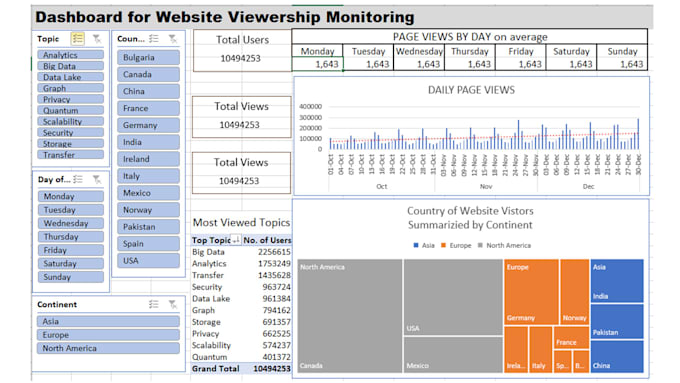The width and height of the screenshot is (680, 383).
Task: Filter by Transfer topic
Action: click(x=70, y=154)
